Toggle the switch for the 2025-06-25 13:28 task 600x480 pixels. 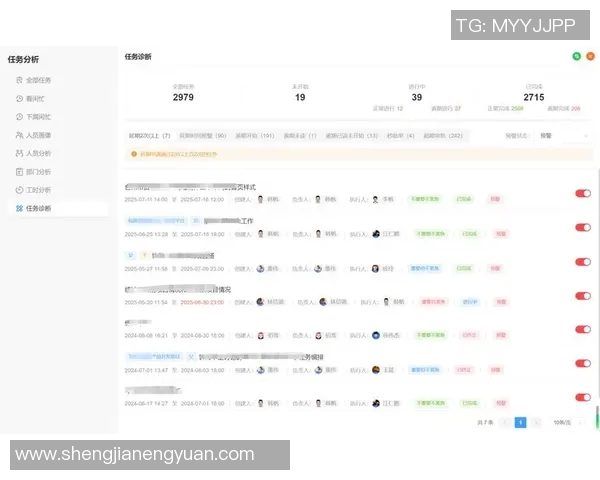[x=583, y=227]
